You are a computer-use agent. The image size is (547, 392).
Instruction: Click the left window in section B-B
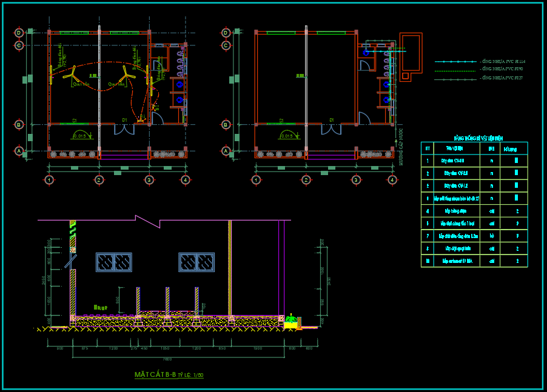coord(114,262)
